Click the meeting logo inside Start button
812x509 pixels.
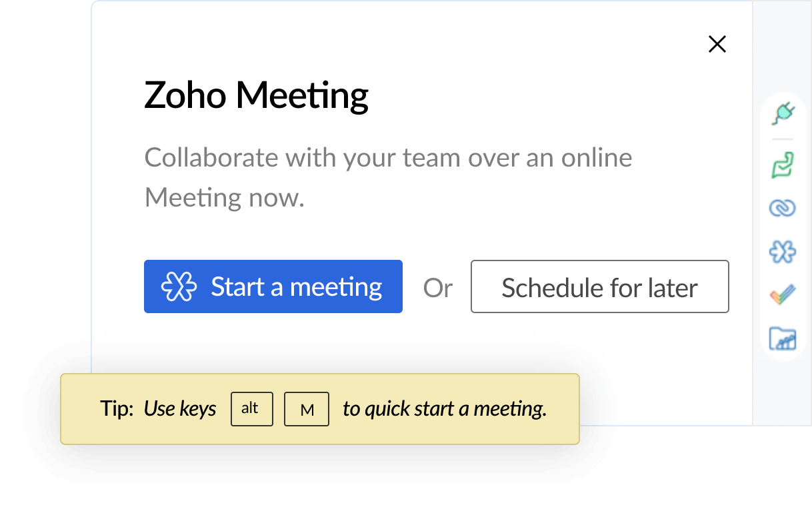(179, 286)
